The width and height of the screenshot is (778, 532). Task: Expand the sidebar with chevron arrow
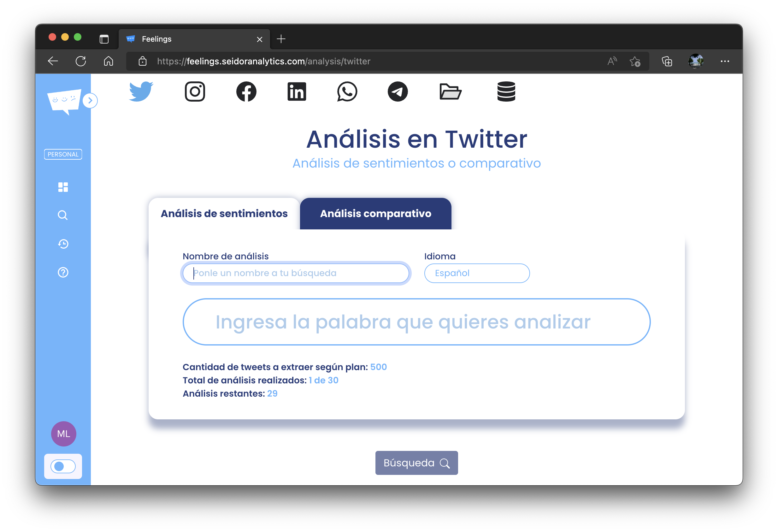coord(90,100)
